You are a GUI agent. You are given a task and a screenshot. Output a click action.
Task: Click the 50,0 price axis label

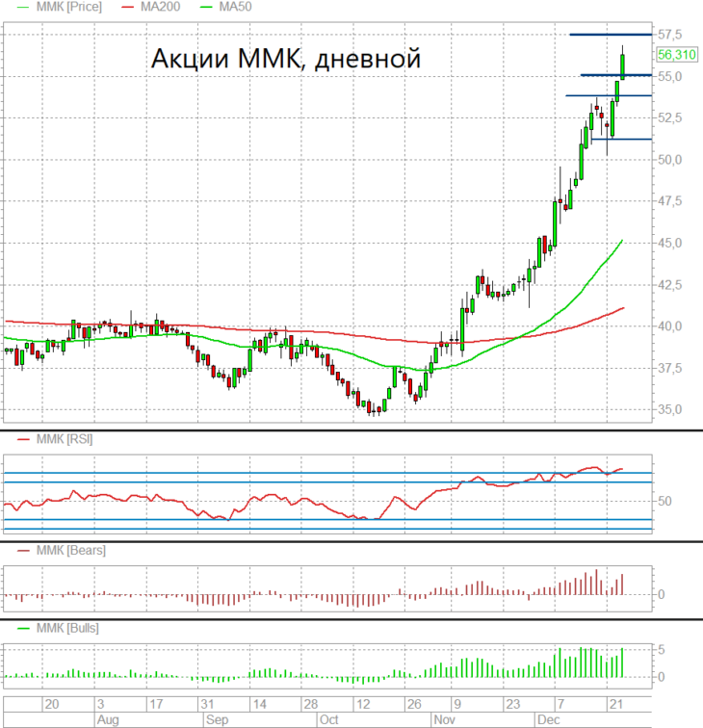pyautogui.click(x=670, y=160)
